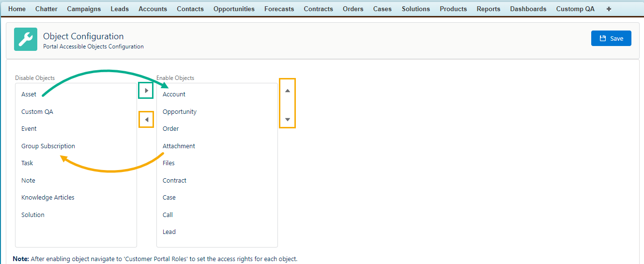Viewport: 644px width, 264px height.
Task: Open the plus tab for all tabs
Action: pyautogui.click(x=609, y=9)
